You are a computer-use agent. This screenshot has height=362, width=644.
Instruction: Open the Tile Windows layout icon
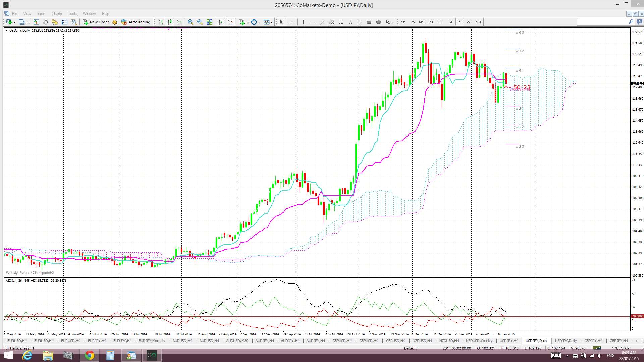coord(209,22)
